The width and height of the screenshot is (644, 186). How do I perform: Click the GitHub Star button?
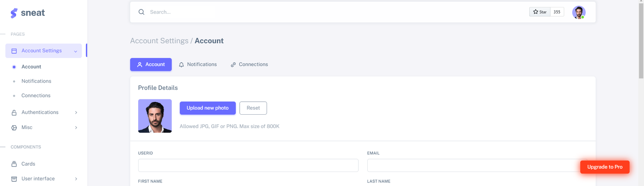point(540,12)
